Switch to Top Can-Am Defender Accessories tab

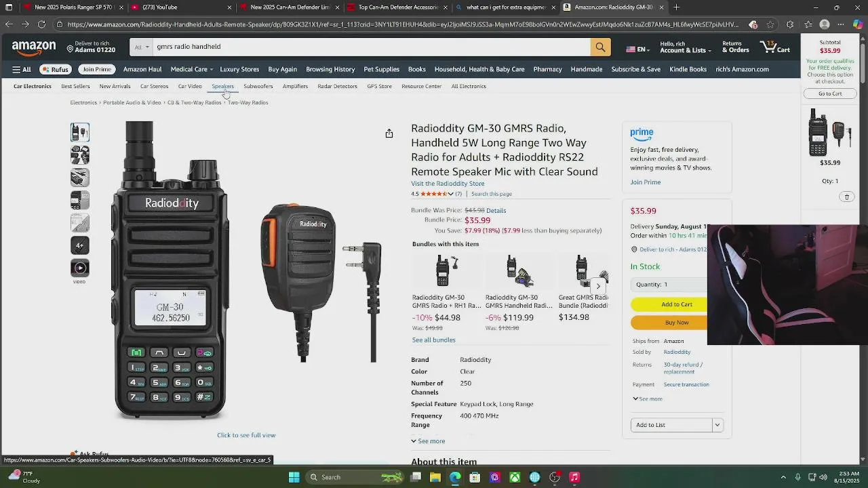coord(398,7)
